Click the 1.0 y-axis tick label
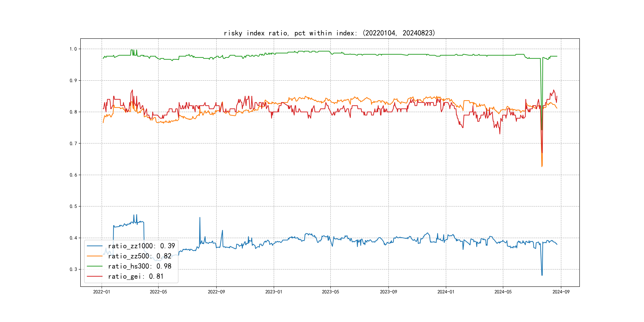Screen dimensions: 644x322 tap(73, 49)
